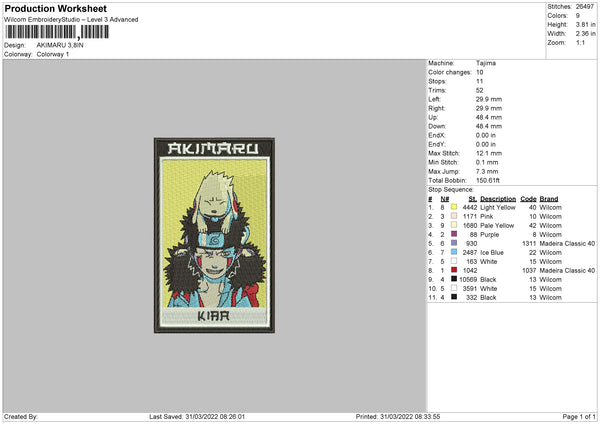Select the Created By footer label
Viewport: 600px width, 424px height.
pyautogui.click(x=21, y=416)
